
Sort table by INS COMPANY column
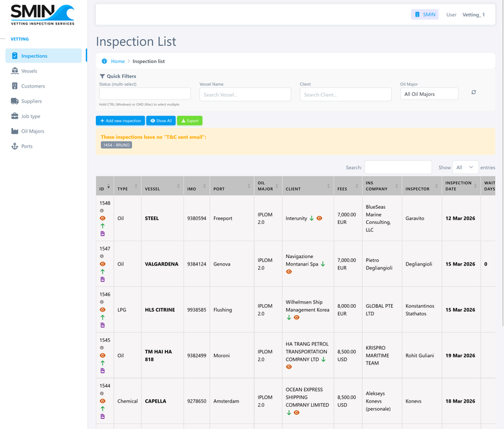pos(382,186)
